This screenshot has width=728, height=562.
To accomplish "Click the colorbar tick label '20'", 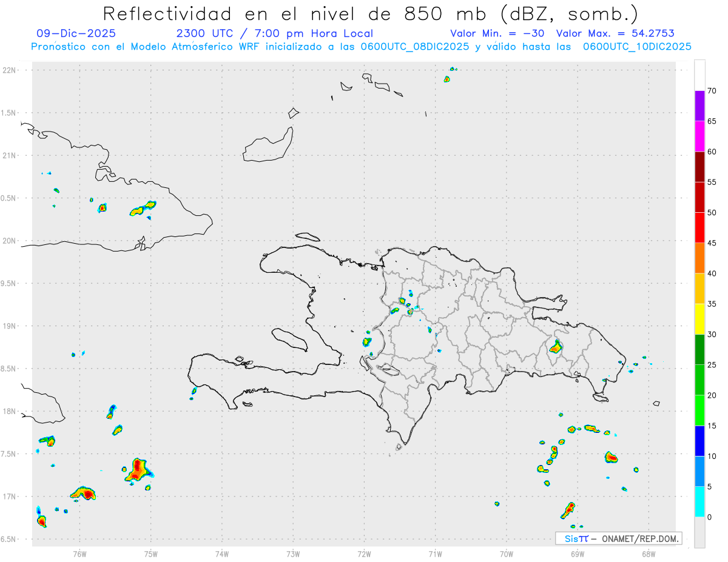I will tap(712, 395).
